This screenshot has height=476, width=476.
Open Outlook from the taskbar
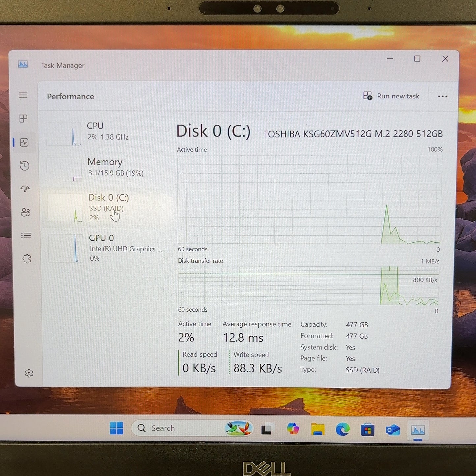393,430
